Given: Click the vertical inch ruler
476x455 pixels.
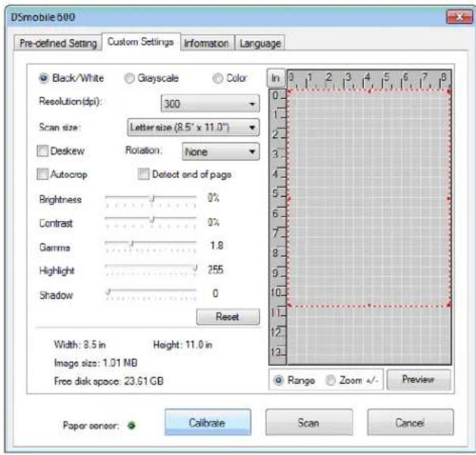Looking at the screenshot, I should click(278, 226).
